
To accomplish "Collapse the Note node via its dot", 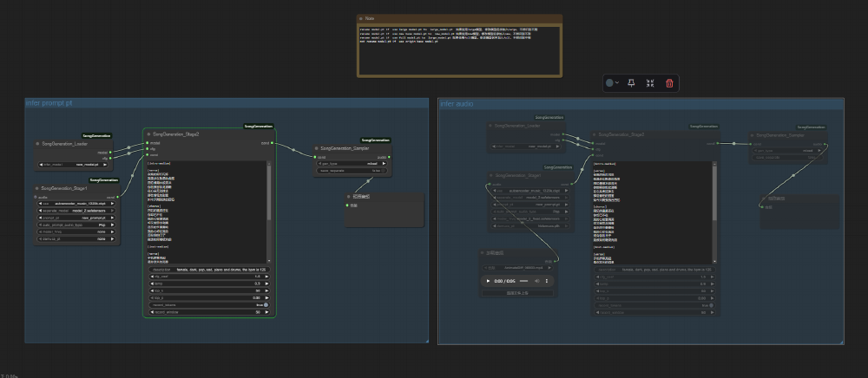I will (361, 18).
